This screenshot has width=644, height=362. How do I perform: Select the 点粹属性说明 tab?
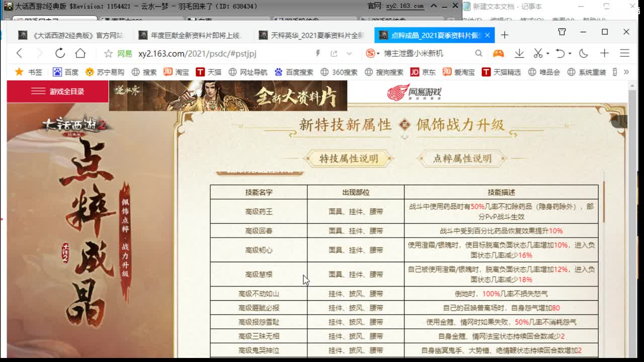point(462,158)
